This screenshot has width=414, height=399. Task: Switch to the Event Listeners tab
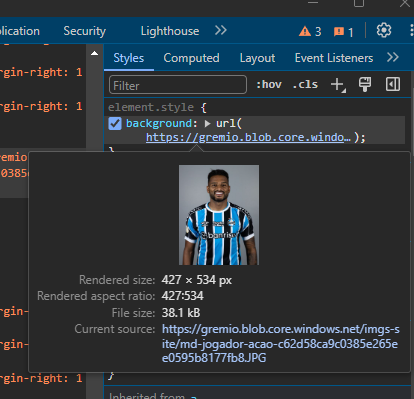pyautogui.click(x=334, y=58)
